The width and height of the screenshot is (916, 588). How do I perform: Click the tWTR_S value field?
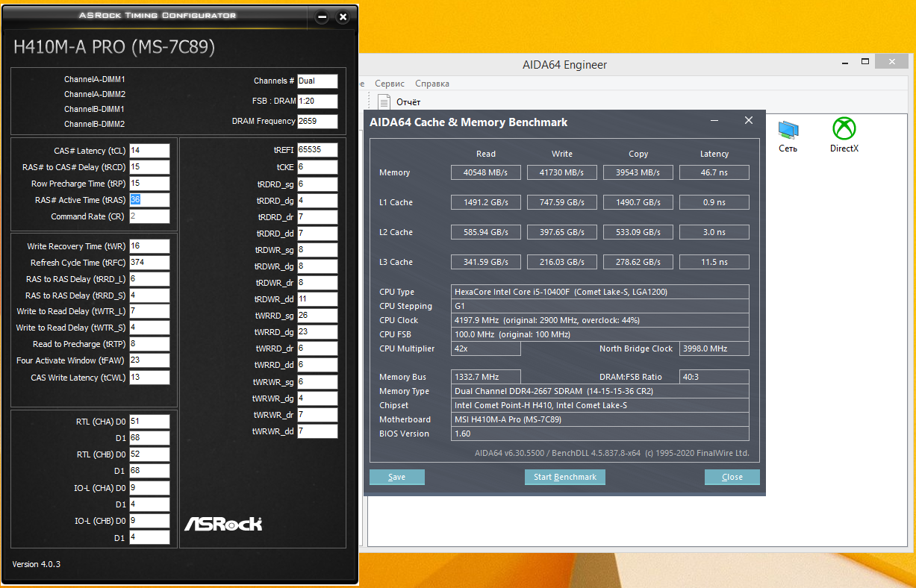pos(149,328)
